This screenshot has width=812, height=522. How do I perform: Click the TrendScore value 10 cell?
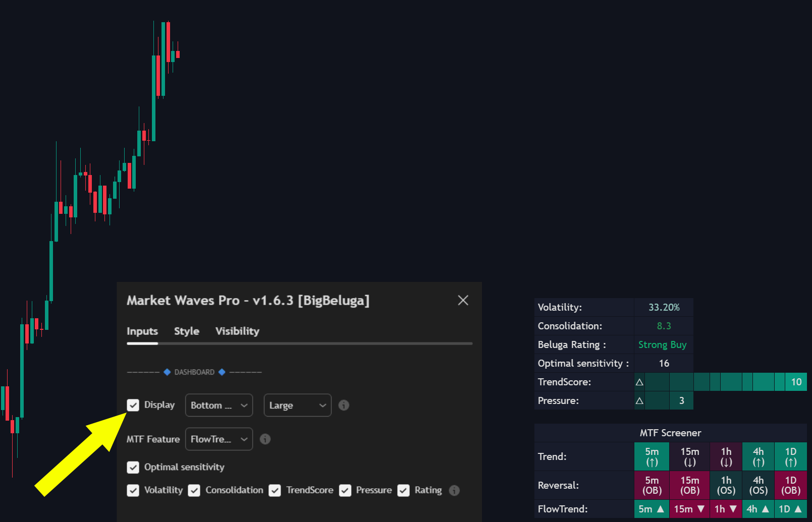pyautogui.click(x=796, y=382)
